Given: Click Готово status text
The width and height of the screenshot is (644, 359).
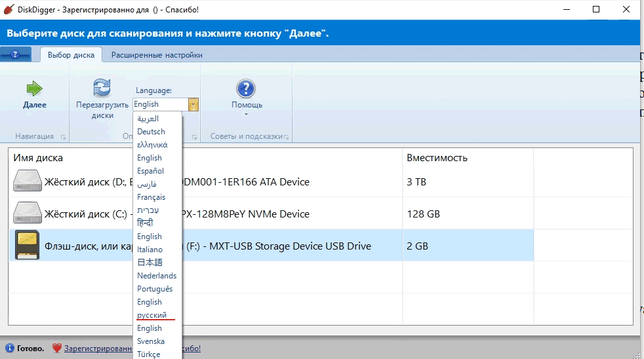Looking at the screenshot, I should [30, 349].
